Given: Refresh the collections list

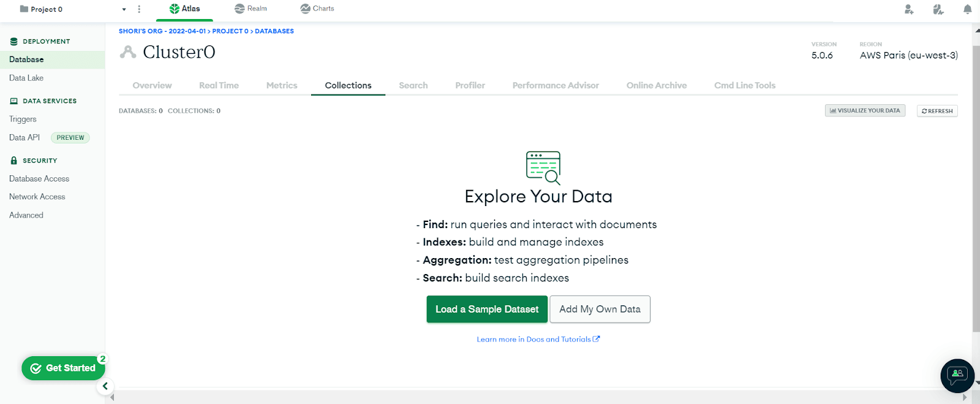Looking at the screenshot, I should click(x=937, y=111).
